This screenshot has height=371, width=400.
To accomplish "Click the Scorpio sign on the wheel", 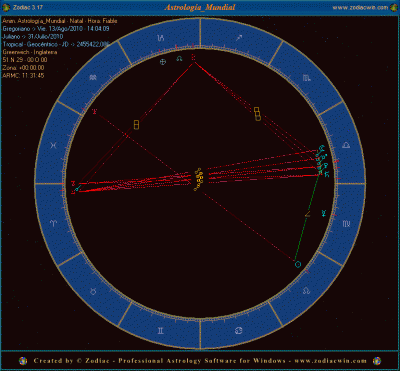I will pos(306,78).
